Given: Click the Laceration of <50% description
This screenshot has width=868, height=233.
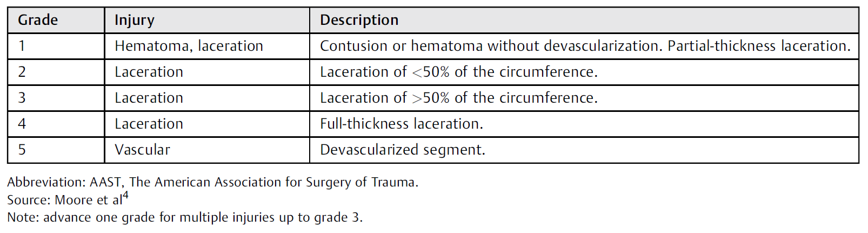Looking at the screenshot, I should click(x=459, y=72).
